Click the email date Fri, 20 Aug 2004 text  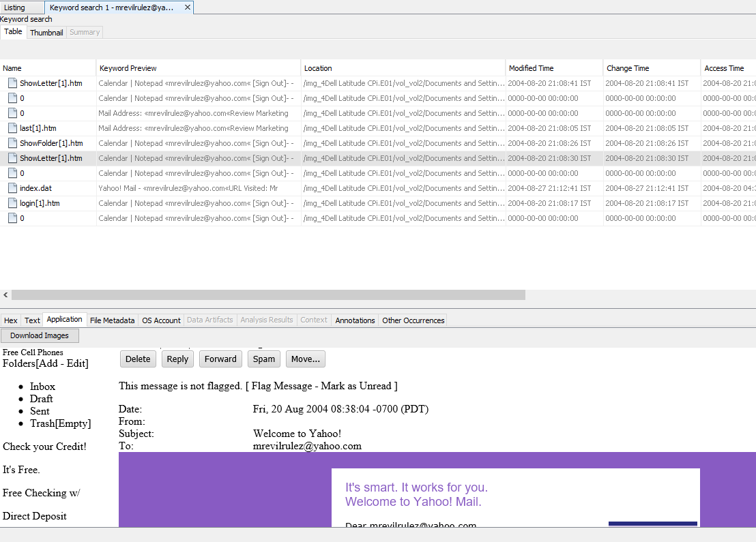point(340,409)
